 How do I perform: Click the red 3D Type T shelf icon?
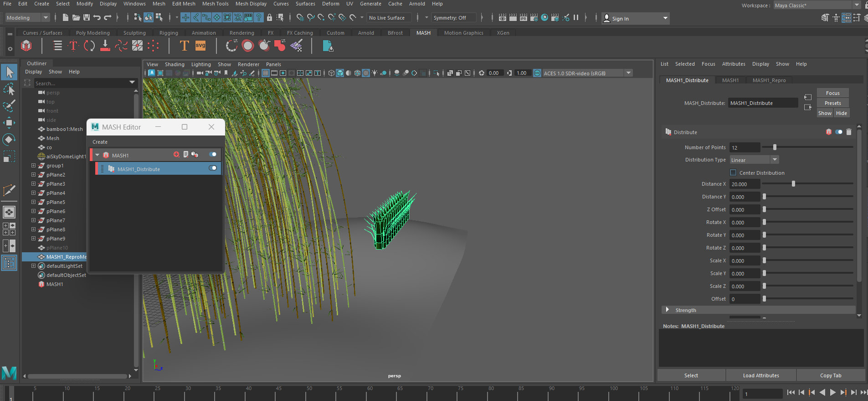click(73, 46)
